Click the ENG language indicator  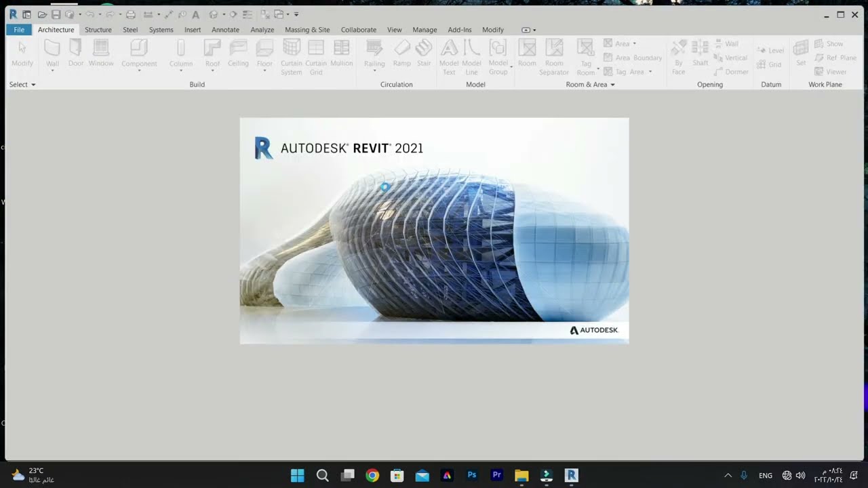766,476
